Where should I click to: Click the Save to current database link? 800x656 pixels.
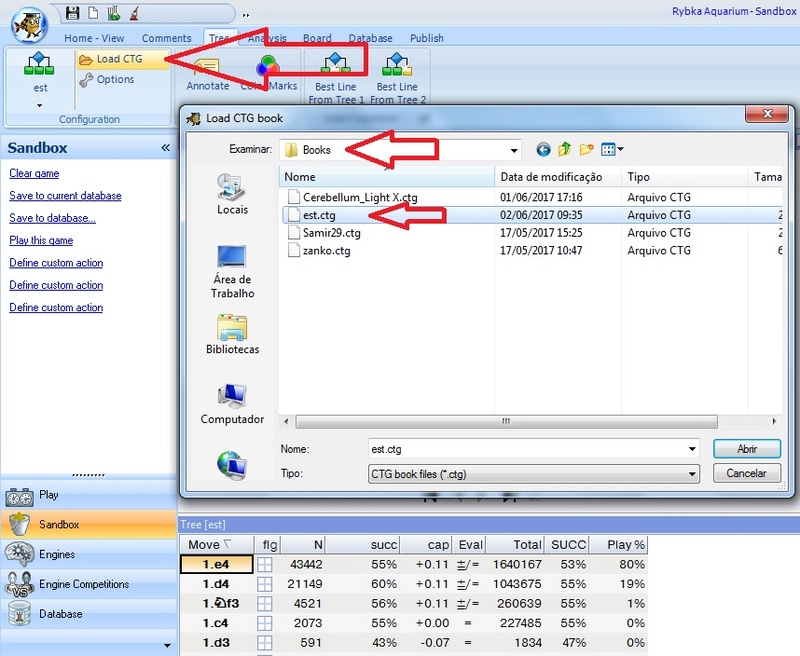65,196
